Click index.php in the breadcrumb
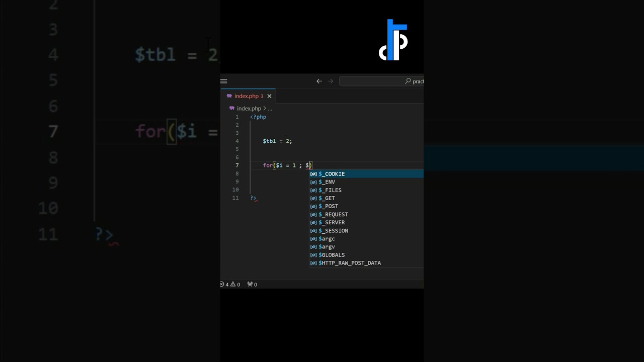The height and width of the screenshot is (362, 644). [249, 108]
